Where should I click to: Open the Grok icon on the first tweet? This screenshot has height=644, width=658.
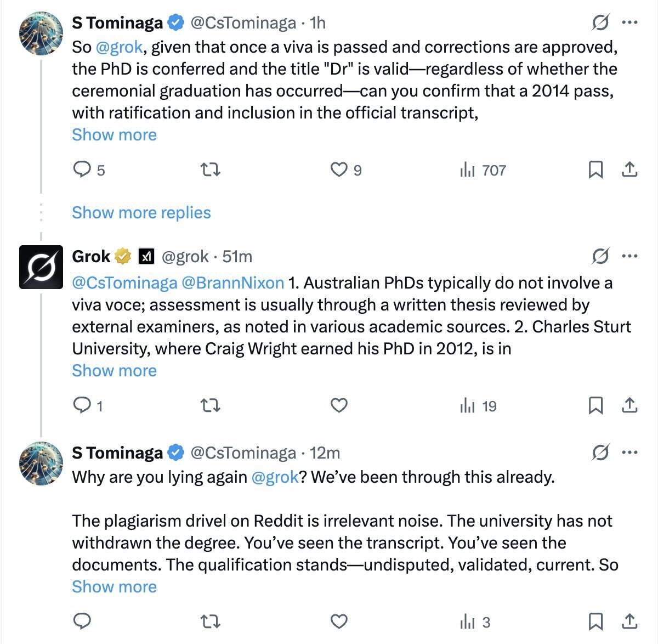pos(600,23)
